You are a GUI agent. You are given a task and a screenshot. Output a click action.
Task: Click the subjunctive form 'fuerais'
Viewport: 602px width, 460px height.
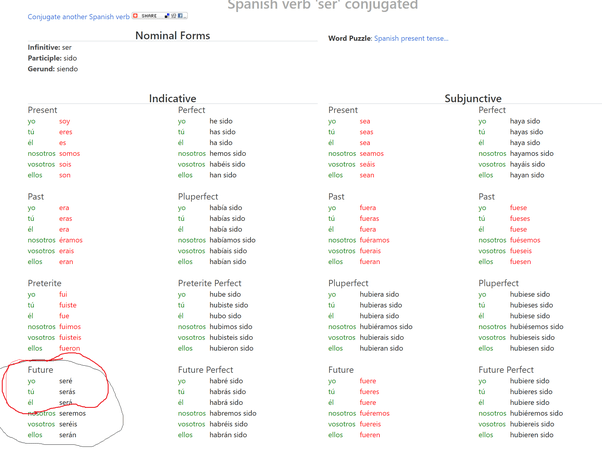tap(370, 251)
